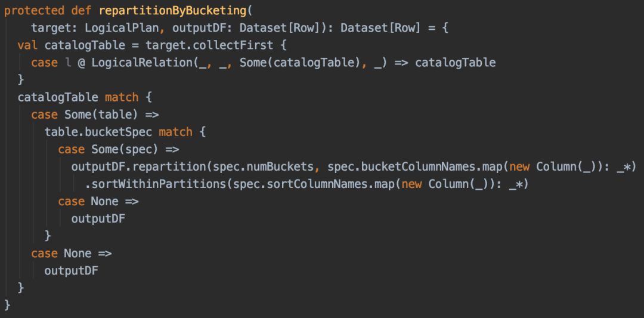Click the val keyword
The width and height of the screenshot is (644, 318).
coord(27,45)
